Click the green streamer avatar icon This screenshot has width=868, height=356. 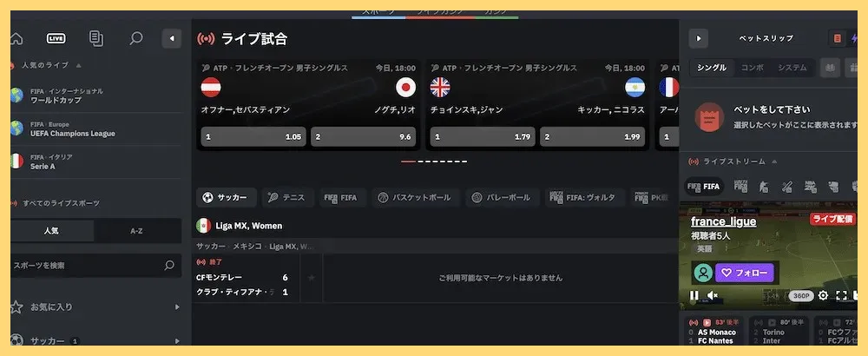704,273
